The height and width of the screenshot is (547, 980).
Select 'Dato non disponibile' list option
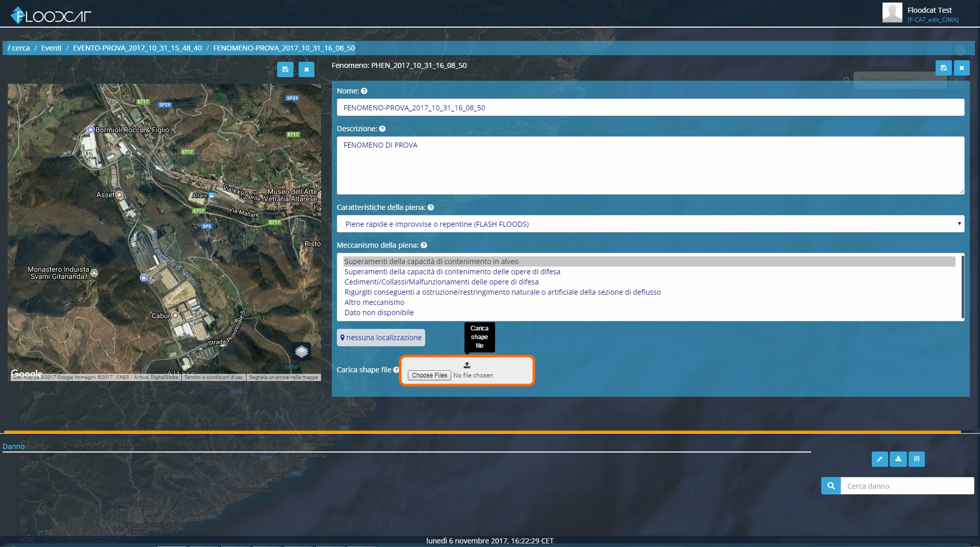click(379, 313)
